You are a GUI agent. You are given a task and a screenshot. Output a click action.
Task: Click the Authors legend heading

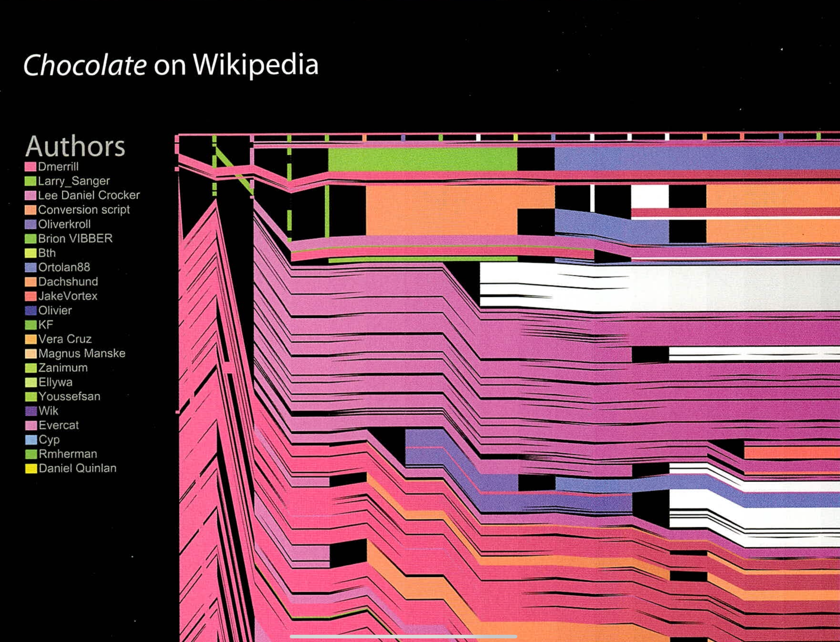click(x=75, y=146)
